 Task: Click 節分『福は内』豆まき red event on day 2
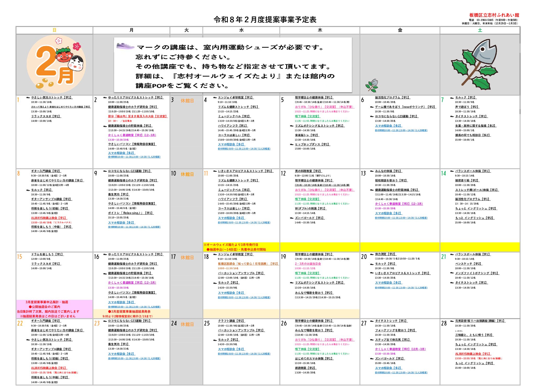point(137,116)
